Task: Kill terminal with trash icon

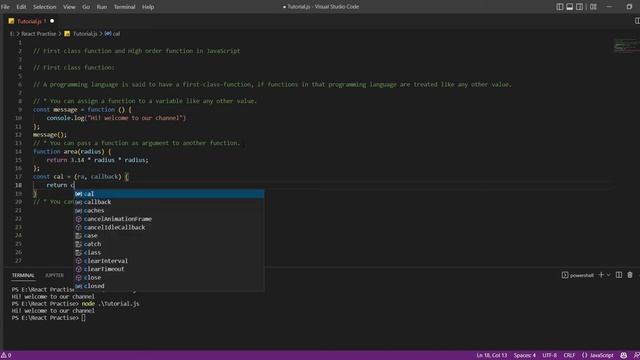Action: point(630,275)
